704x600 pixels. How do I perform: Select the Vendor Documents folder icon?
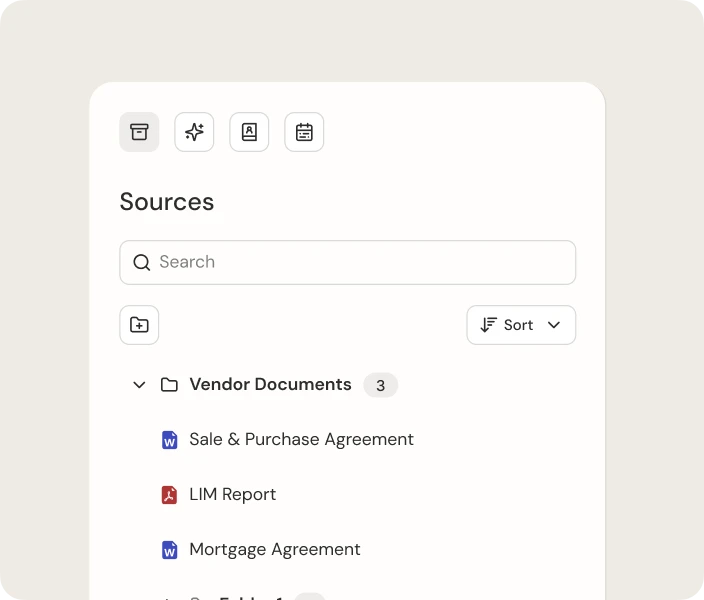click(x=169, y=385)
